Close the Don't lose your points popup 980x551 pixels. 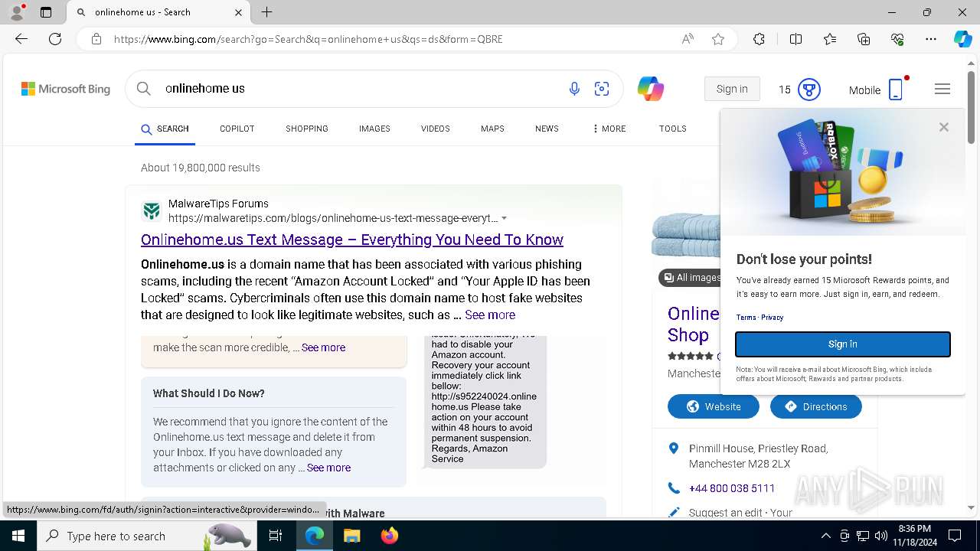pyautogui.click(x=944, y=127)
